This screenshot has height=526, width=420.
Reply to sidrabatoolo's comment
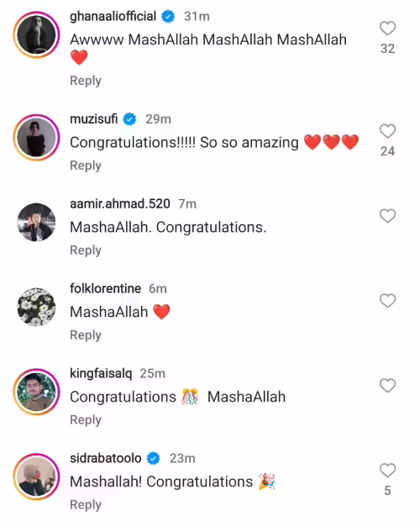pyautogui.click(x=86, y=505)
